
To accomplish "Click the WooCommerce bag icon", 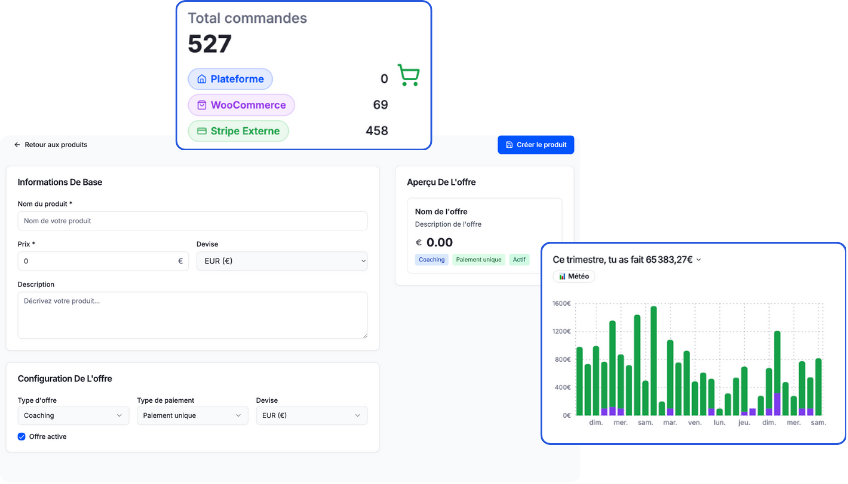I will [201, 105].
